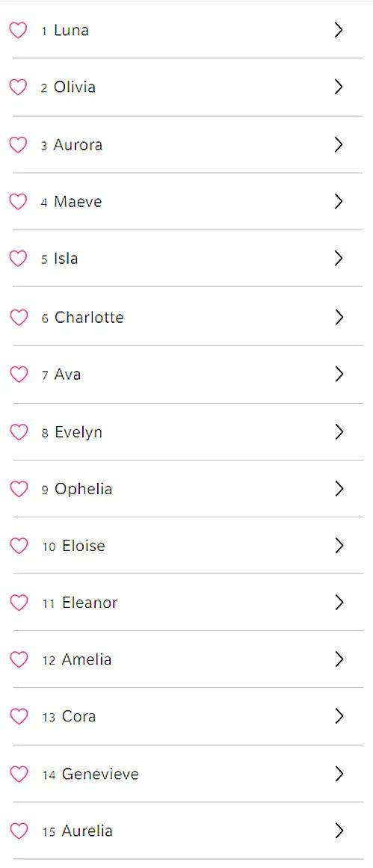The width and height of the screenshot is (373, 868).
Task: Toggle favorite heart for Ophelia
Action: point(19,489)
